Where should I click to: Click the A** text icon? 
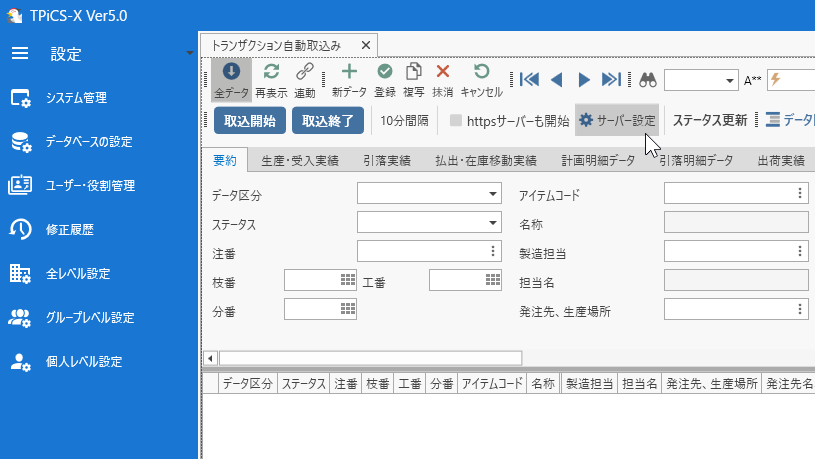[x=752, y=80]
